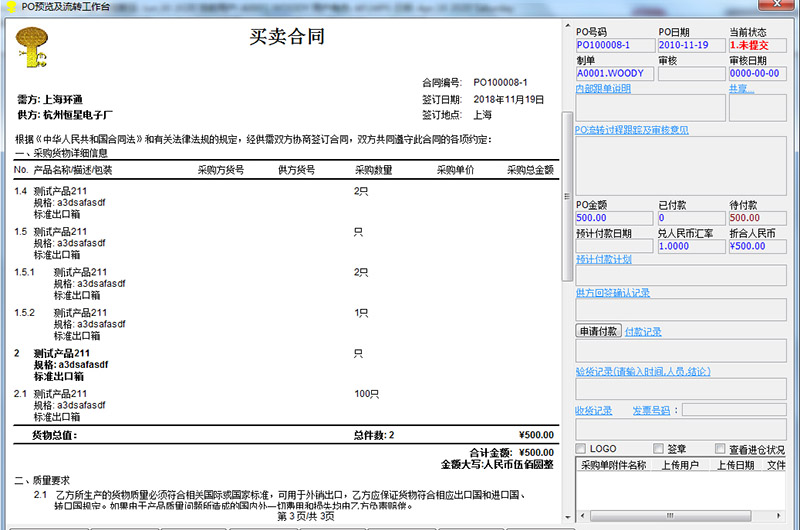
Task: Click the 收货记录 link
Action: pyautogui.click(x=593, y=410)
